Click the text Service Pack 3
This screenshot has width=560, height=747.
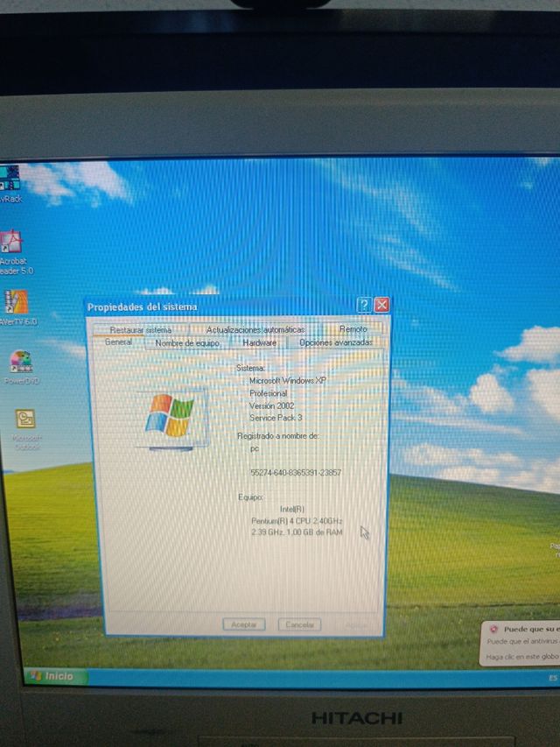(276, 418)
